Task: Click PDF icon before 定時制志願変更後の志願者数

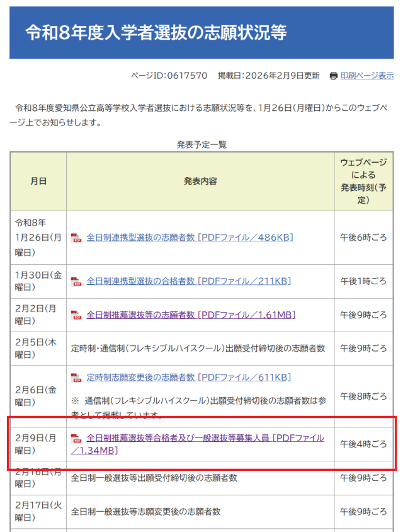Action: click(x=76, y=378)
